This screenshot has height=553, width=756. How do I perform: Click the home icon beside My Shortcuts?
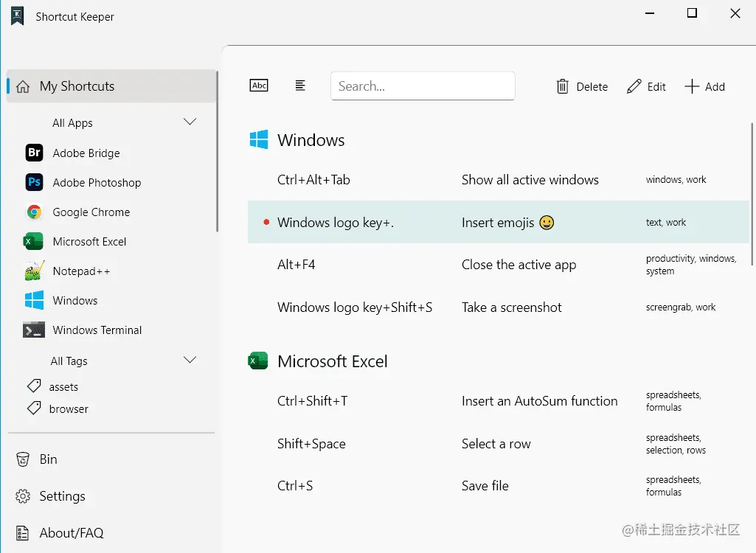click(x=23, y=86)
